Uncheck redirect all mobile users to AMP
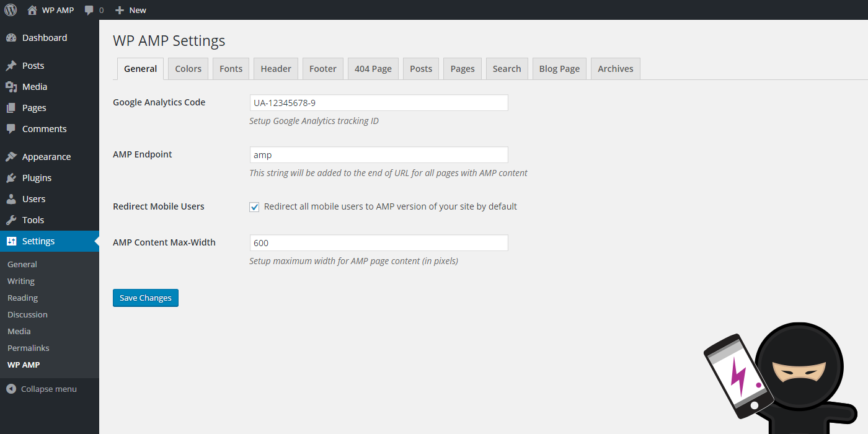Image resolution: width=868 pixels, height=434 pixels. 254,206
